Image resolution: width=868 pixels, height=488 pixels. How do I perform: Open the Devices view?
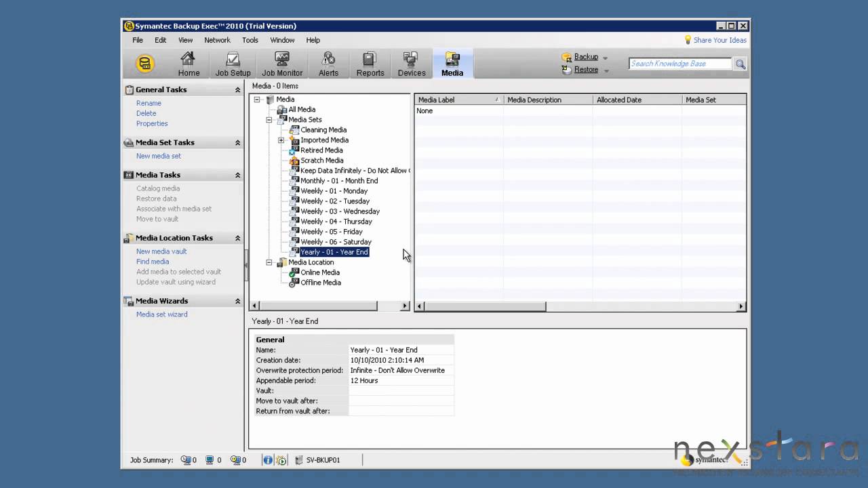[x=411, y=64]
